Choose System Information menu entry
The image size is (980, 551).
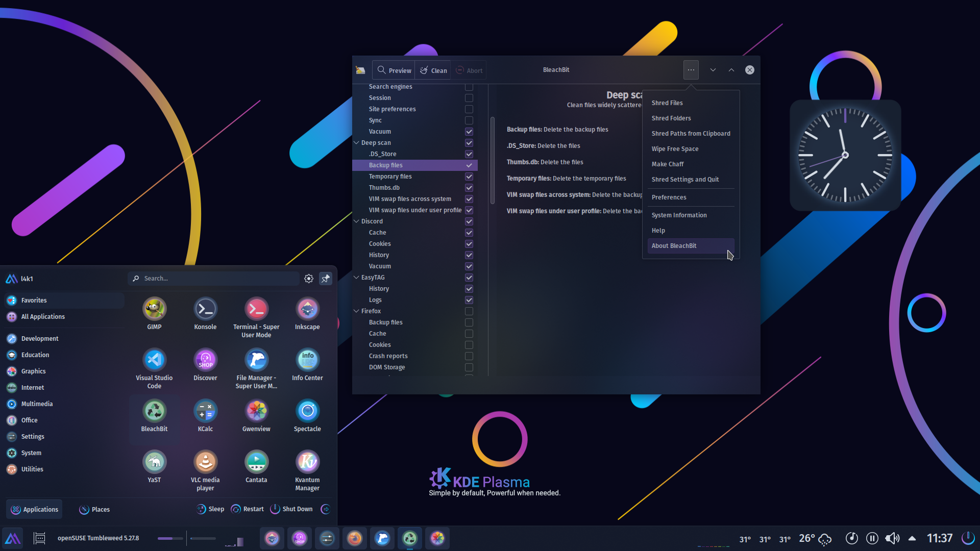pos(691,215)
